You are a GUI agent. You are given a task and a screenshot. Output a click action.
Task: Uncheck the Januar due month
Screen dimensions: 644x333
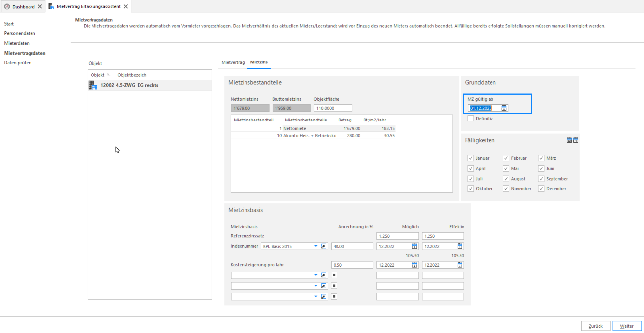[471, 158]
